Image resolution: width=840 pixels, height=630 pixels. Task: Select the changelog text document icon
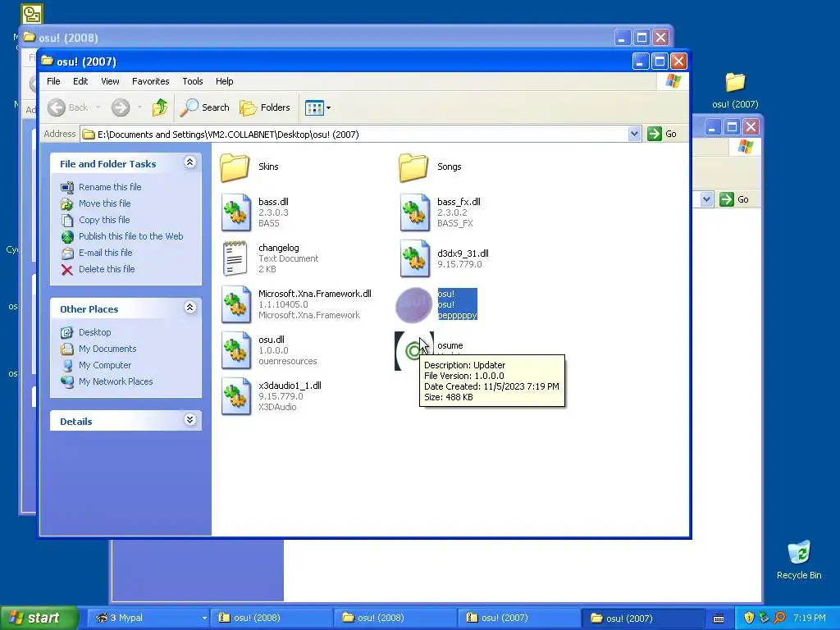tap(235, 258)
